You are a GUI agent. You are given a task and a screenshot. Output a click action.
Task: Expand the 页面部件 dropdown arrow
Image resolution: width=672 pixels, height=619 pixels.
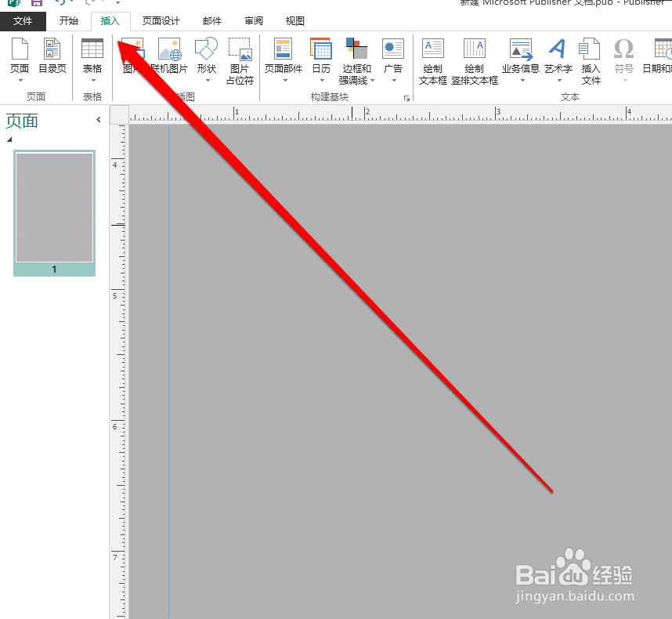coord(285,81)
